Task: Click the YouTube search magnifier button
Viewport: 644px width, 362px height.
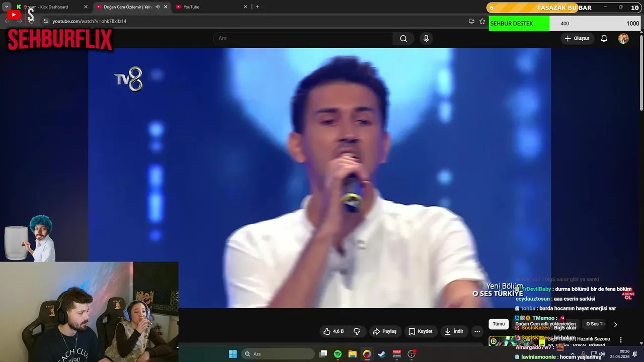Action: pos(404,39)
